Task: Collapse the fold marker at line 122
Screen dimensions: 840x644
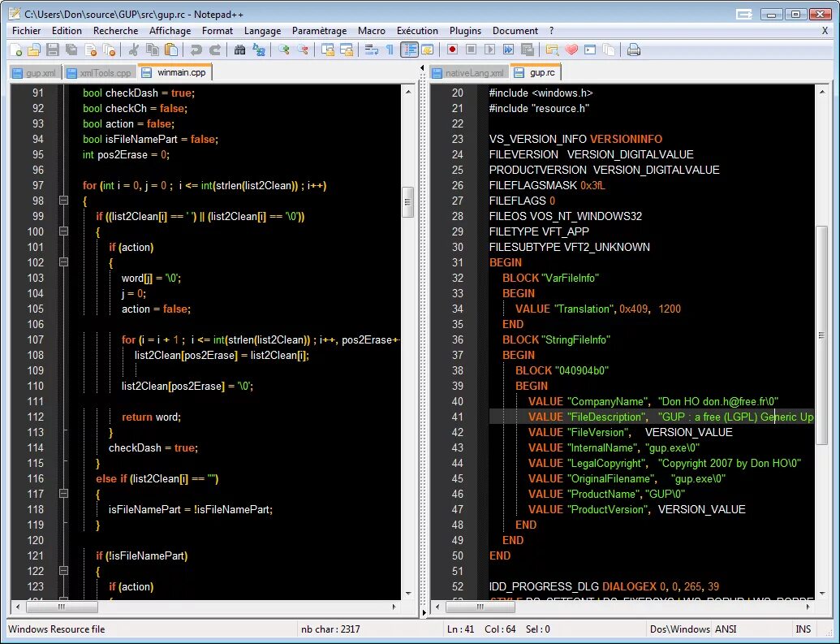Action: pyautogui.click(x=64, y=571)
